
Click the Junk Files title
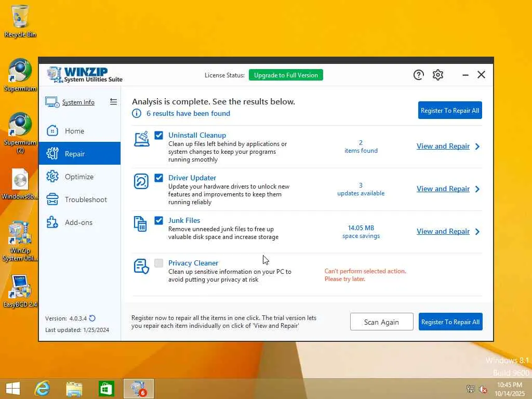(184, 220)
